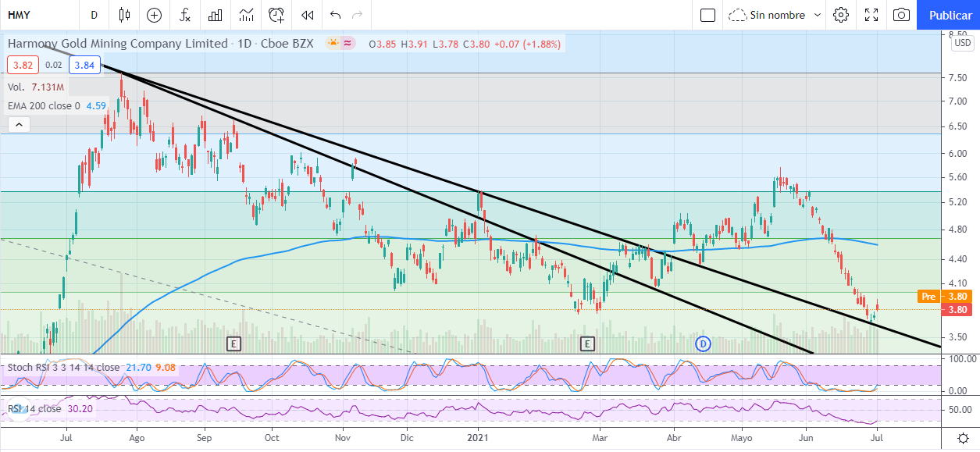
Task: Open chart settings gear in top toolbar
Action: pos(841,15)
